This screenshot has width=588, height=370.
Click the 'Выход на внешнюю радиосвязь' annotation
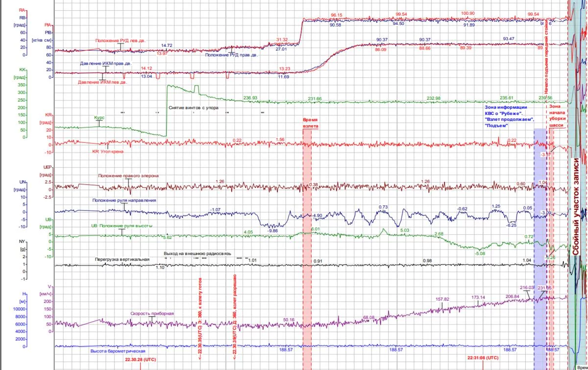click(x=196, y=254)
